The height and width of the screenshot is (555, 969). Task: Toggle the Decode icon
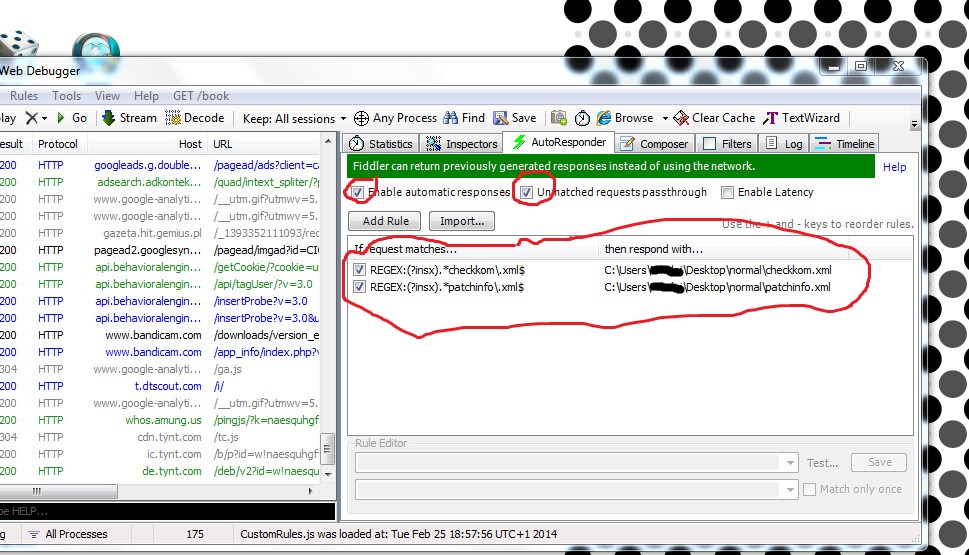click(x=173, y=117)
